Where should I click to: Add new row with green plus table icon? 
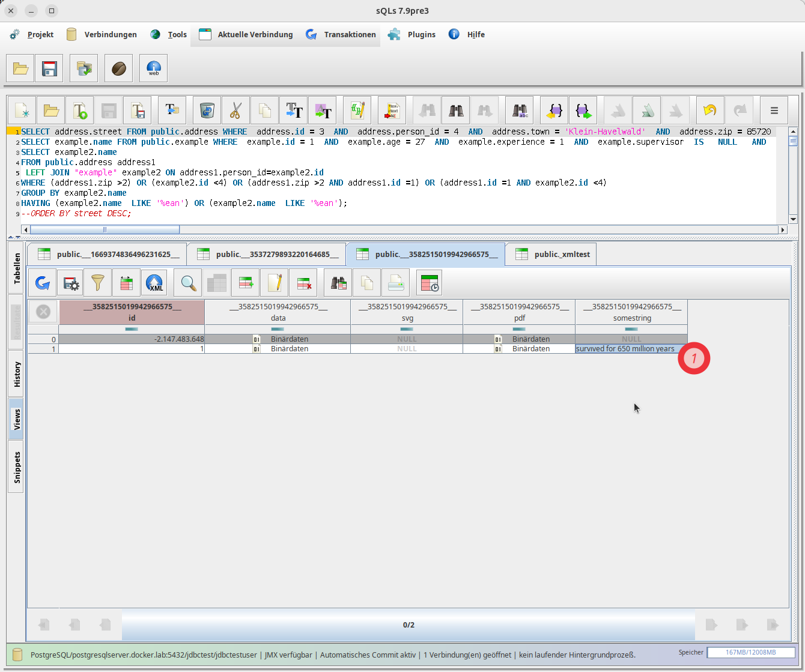[x=246, y=283]
